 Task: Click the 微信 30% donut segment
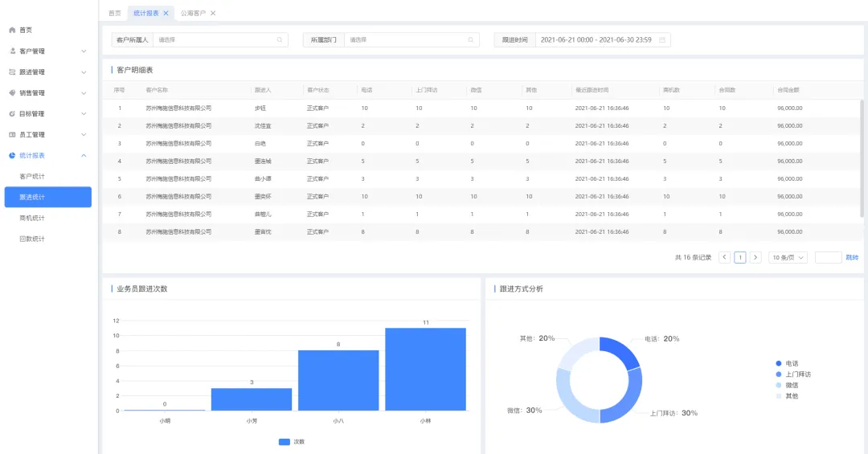point(571,399)
